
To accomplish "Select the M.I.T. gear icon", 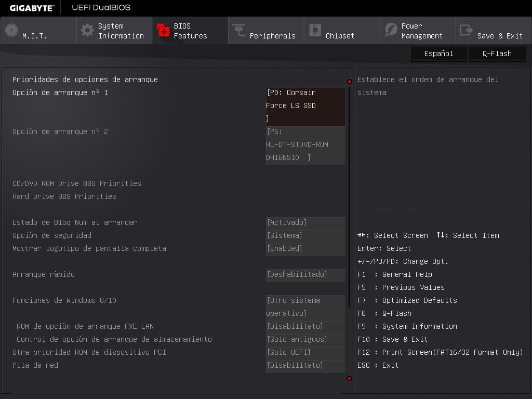I will pyautogui.click(x=11, y=30).
